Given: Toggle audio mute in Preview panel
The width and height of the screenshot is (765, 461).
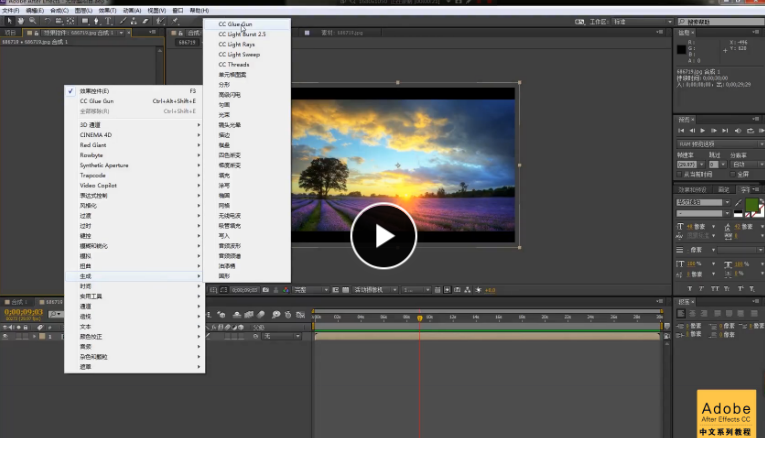Looking at the screenshot, I should (738, 131).
